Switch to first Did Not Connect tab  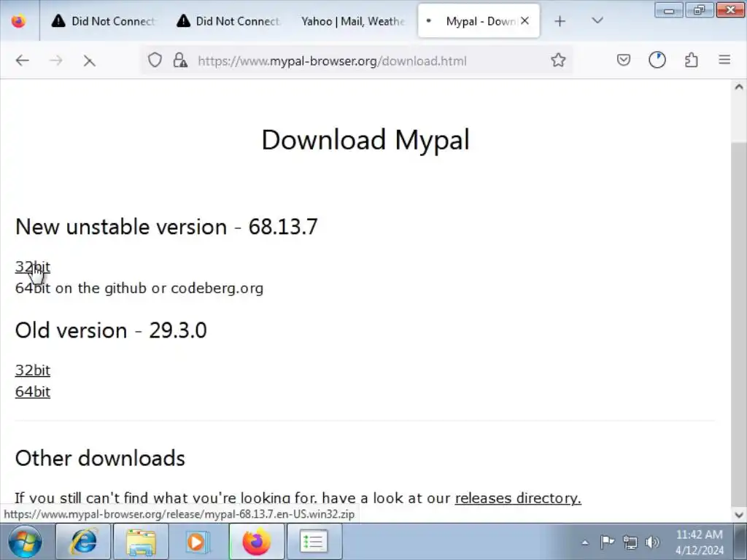pyautogui.click(x=103, y=21)
